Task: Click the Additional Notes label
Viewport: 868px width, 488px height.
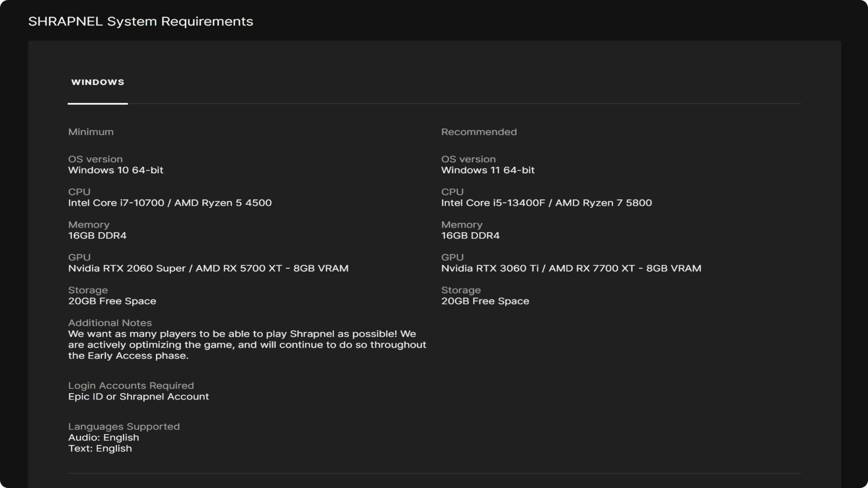Action: (110, 323)
